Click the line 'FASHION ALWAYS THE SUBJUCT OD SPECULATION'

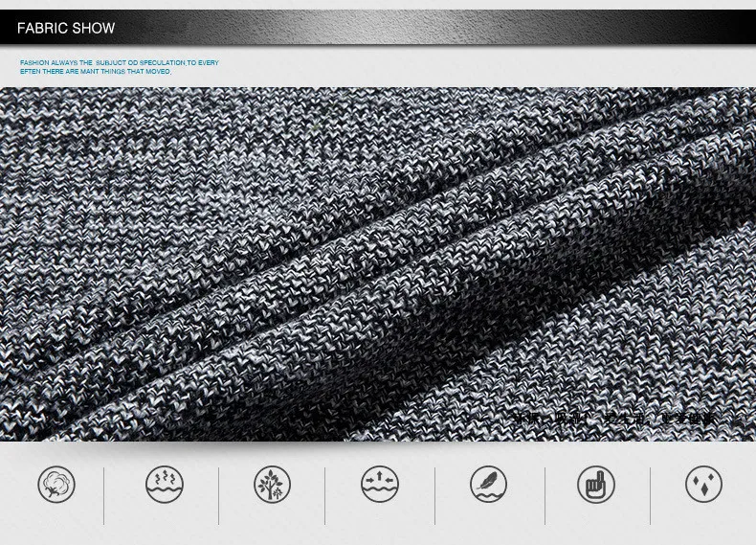[x=119, y=63]
